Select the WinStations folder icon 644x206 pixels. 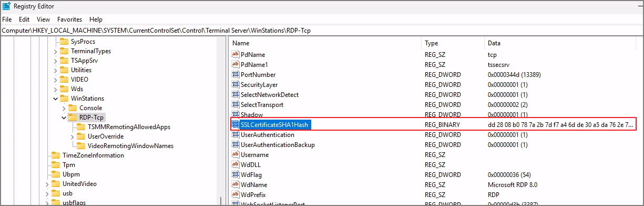click(64, 99)
